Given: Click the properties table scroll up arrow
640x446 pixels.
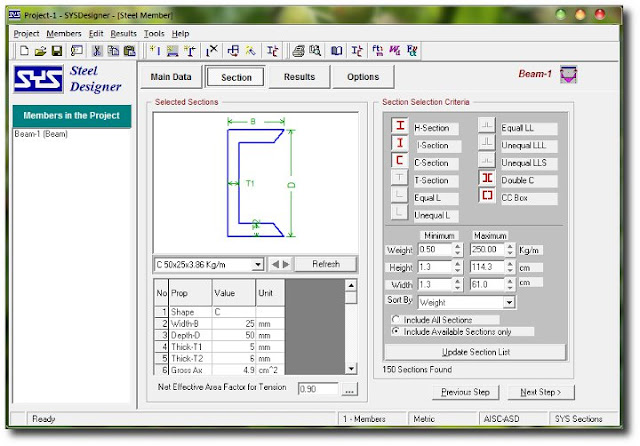Looking at the screenshot, I should click(x=351, y=285).
